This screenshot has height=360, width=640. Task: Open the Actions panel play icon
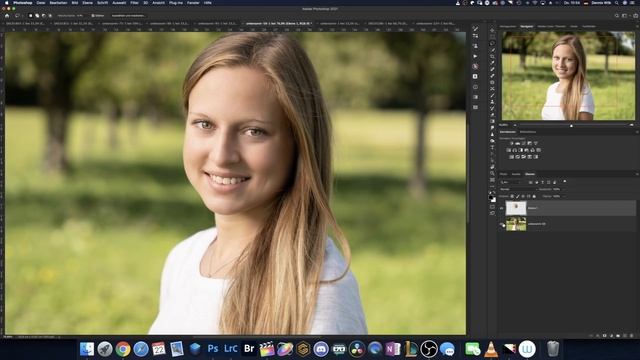(475, 56)
